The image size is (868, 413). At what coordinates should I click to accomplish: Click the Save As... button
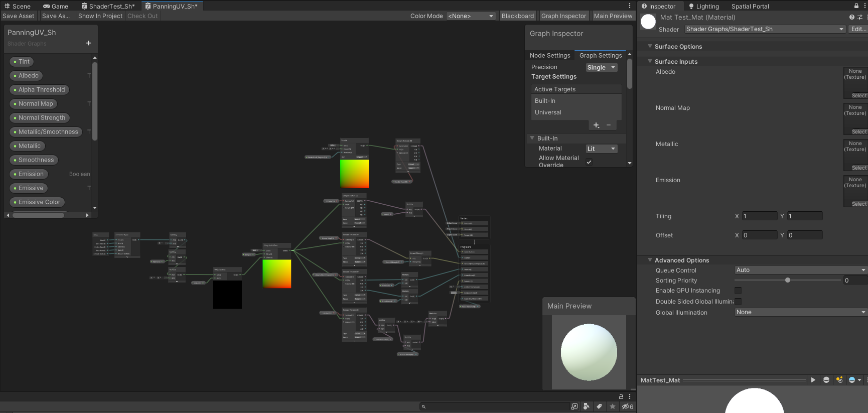[x=56, y=16]
